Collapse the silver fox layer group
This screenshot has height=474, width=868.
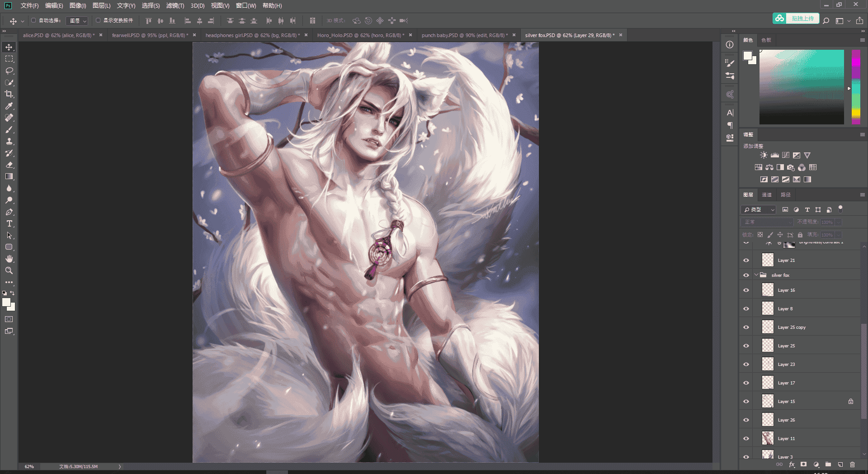(x=756, y=275)
